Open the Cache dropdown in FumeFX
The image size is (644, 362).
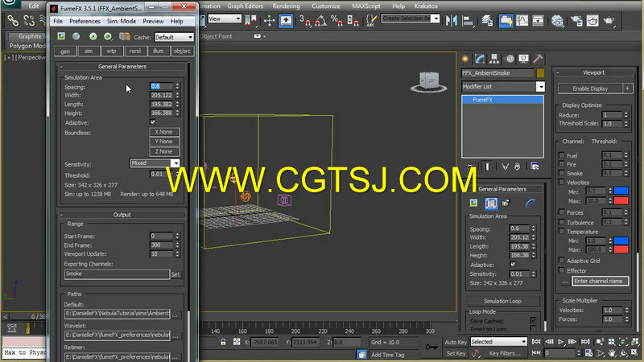(174, 37)
